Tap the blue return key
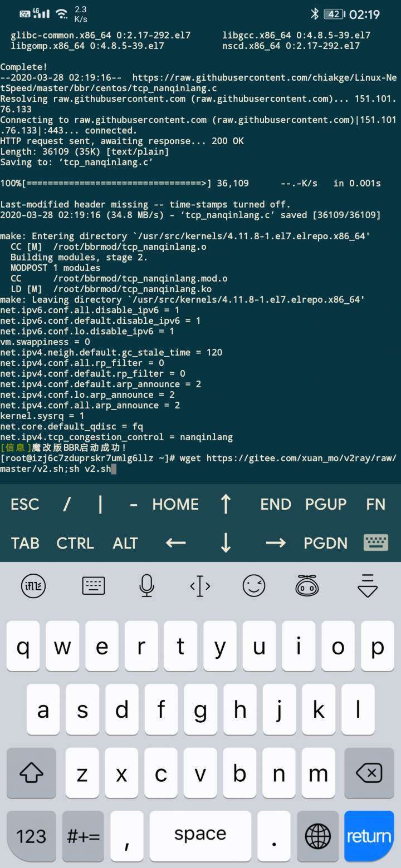 pos(369,836)
